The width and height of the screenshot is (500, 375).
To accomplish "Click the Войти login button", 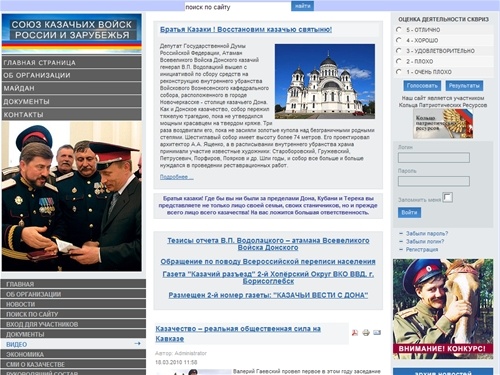I will [x=409, y=212].
